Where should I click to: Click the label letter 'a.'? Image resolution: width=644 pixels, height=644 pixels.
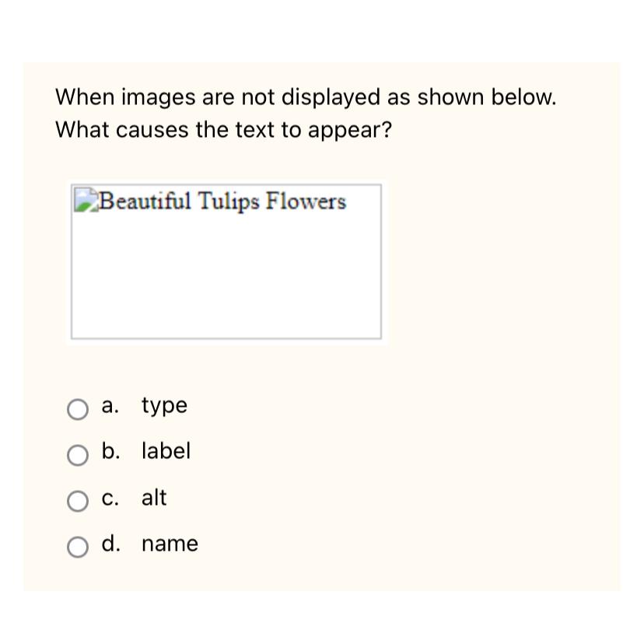(x=109, y=405)
